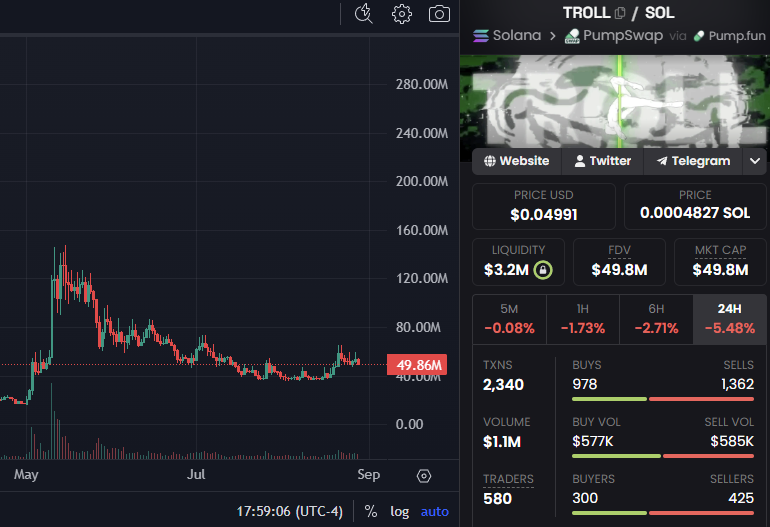The image size is (770, 527).
Task: Click the SELL VOL $585K value
Action: click(732, 441)
